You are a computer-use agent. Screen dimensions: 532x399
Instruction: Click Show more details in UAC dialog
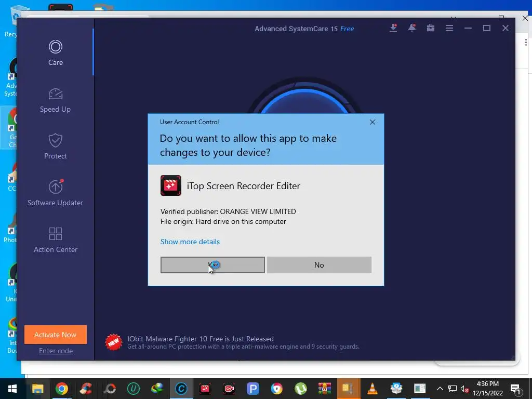[x=190, y=242]
